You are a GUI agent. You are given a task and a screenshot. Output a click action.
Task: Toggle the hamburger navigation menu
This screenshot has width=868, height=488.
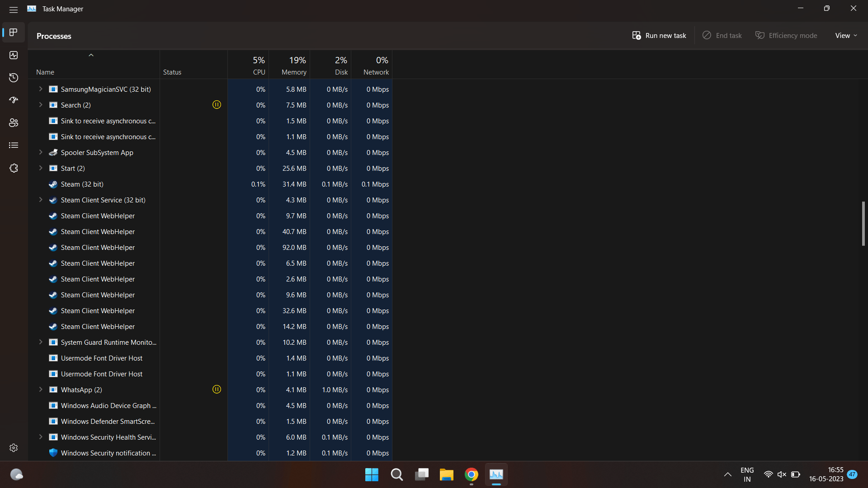14,9
